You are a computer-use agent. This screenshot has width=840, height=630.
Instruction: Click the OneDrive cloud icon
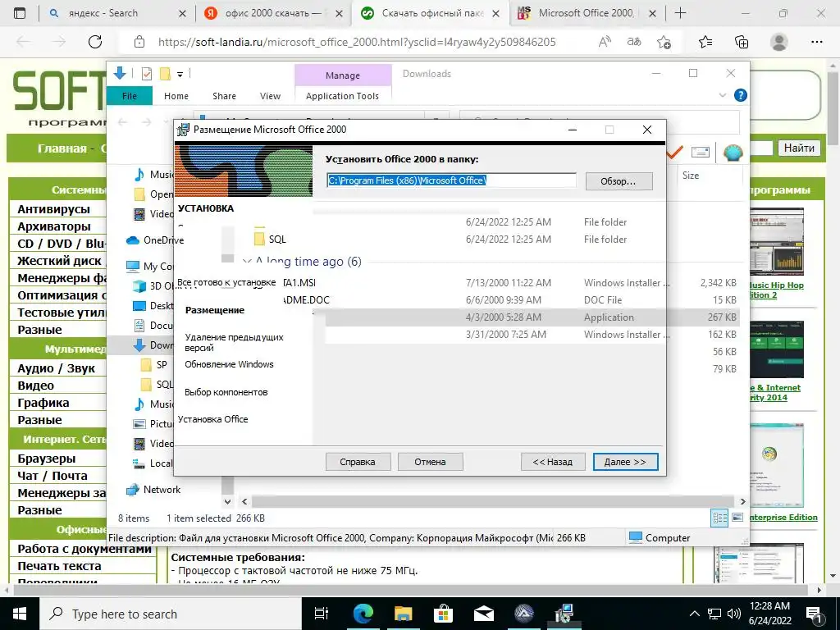click(133, 240)
